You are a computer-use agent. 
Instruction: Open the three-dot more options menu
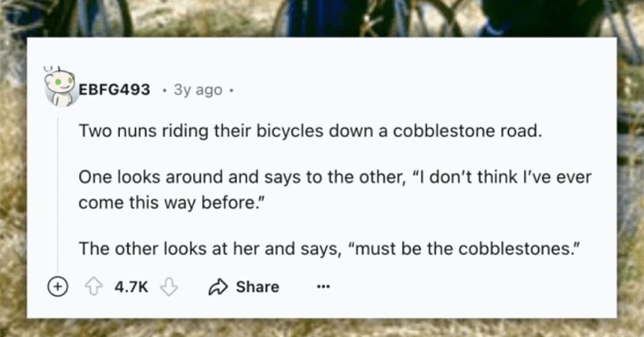point(322,287)
